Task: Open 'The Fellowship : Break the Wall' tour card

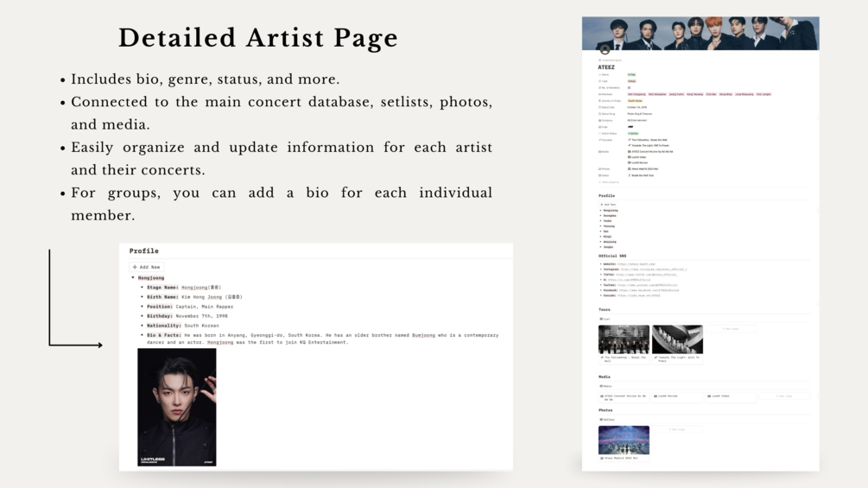Action: pyautogui.click(x=624, y=344)
